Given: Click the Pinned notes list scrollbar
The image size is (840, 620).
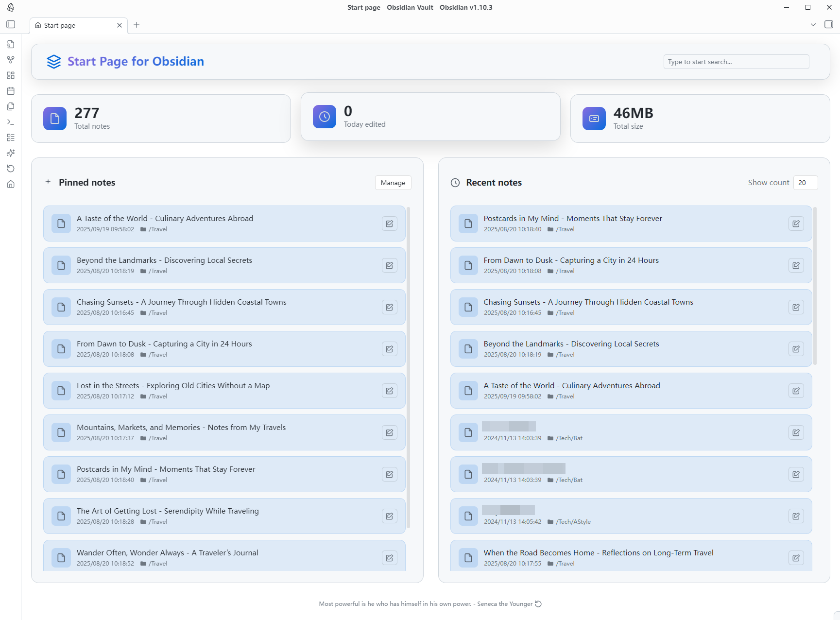Looking at the screenshot, I should (x=409, y=367).
